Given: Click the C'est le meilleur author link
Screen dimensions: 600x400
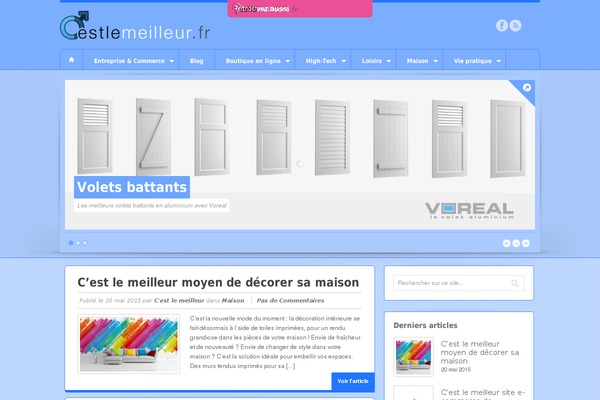Looking at the screenshot, I should tap(179, 300).
